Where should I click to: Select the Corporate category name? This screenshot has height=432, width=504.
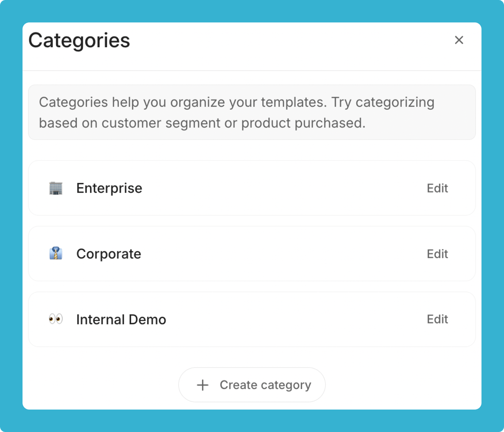pyautogui.click(x=109, y=254)
